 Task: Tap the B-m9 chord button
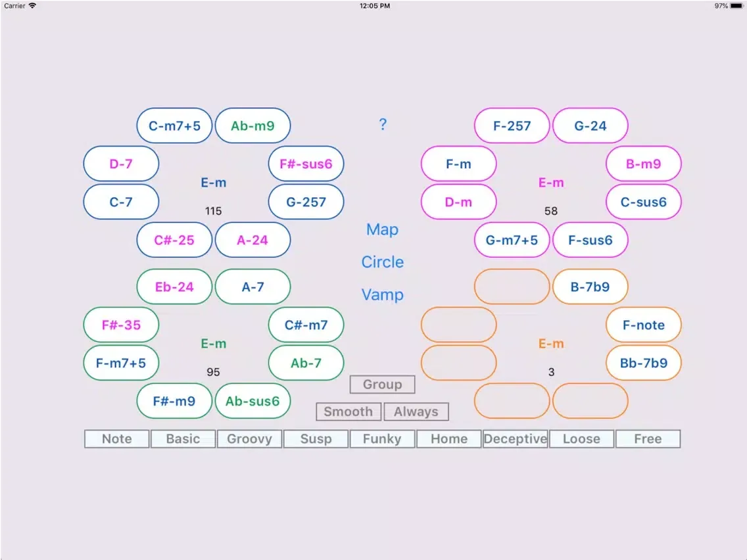[x=644, y=164]
